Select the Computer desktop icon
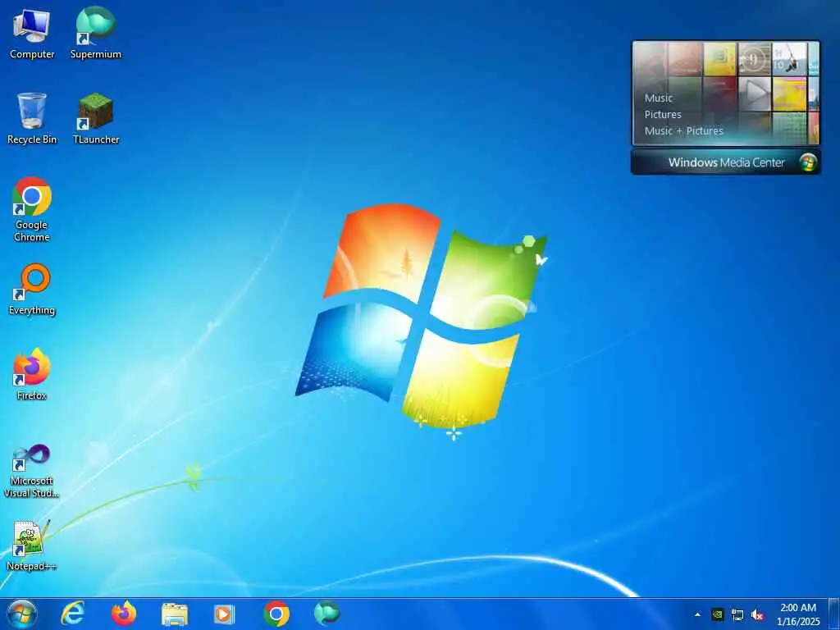This screenshot has height=630, width=840. click(32, 34)
